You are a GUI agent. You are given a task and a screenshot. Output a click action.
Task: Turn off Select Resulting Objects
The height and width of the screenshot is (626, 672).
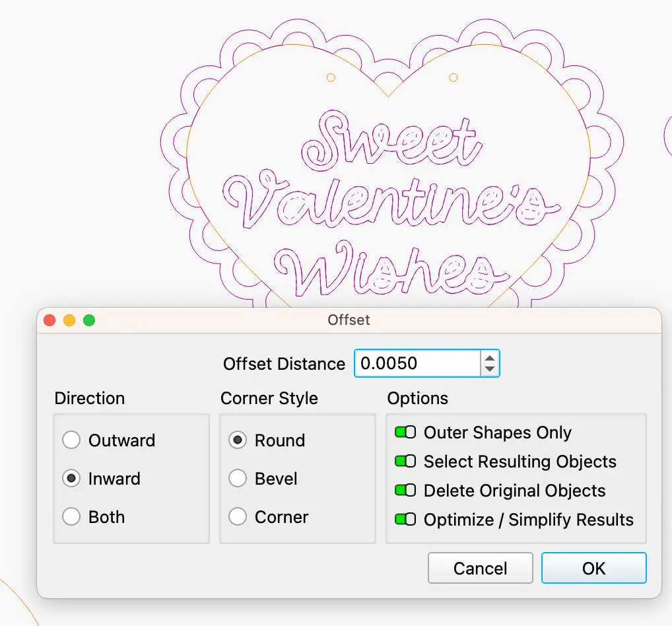[x=405, y=462]
